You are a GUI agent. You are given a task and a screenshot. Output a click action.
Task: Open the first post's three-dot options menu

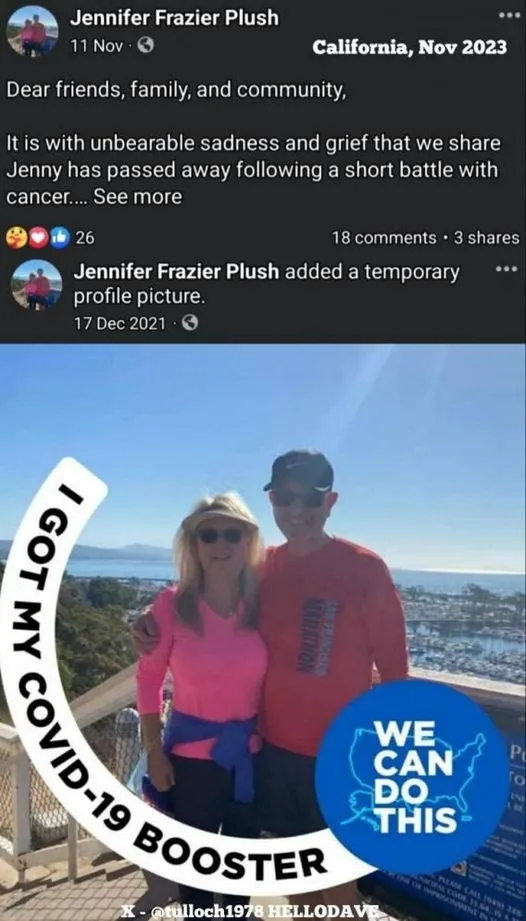click(506, 16)
